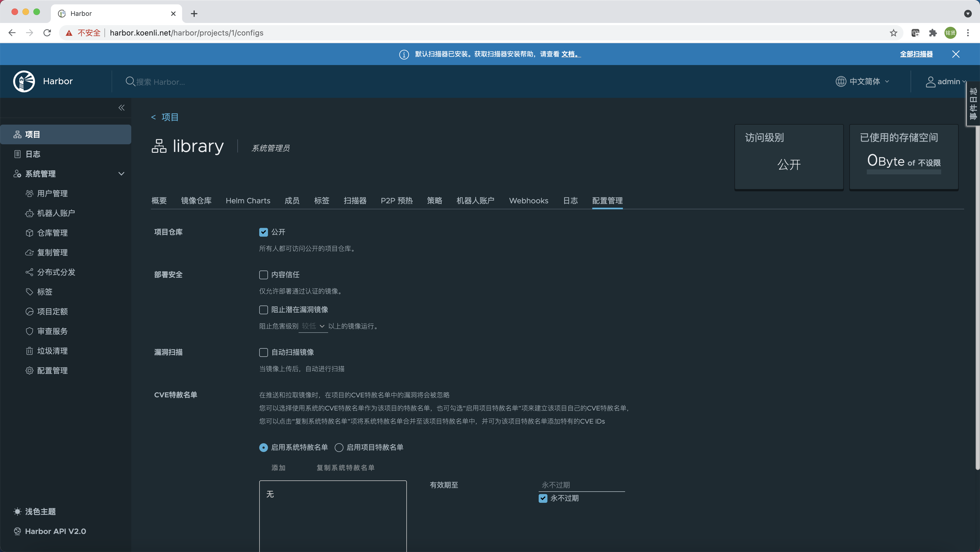Click the storage usage progress bar
980x552 pixels.
(x=903, y=172)
